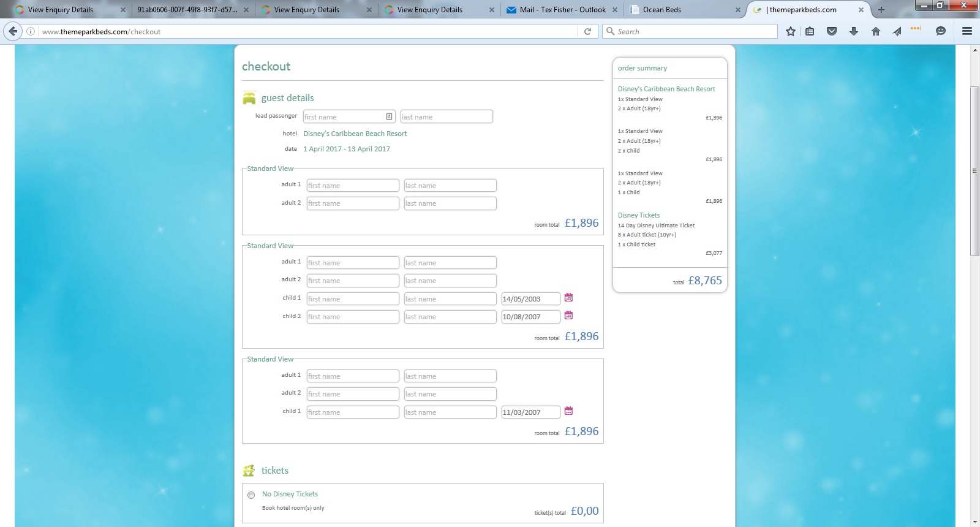Click the scrollbar down arrow
The width and height of the screenshot is (980, 527).
(x=974, y=522)
